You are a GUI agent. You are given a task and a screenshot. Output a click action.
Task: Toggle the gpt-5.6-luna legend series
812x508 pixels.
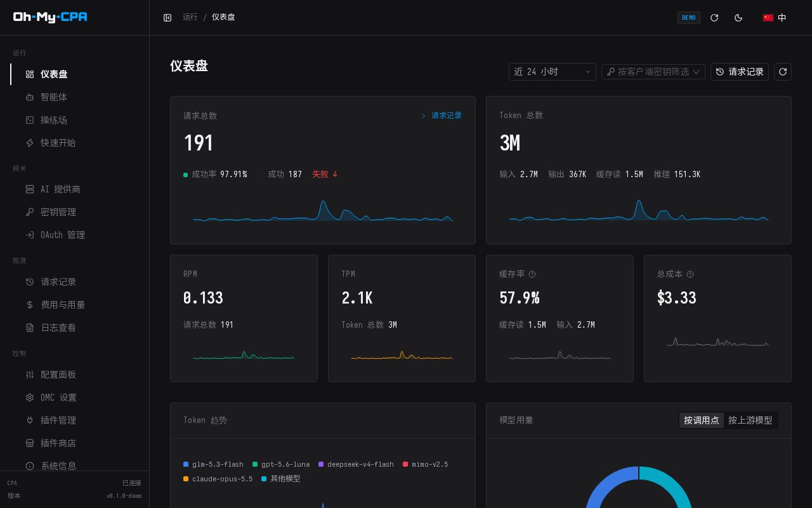[281, 464]
